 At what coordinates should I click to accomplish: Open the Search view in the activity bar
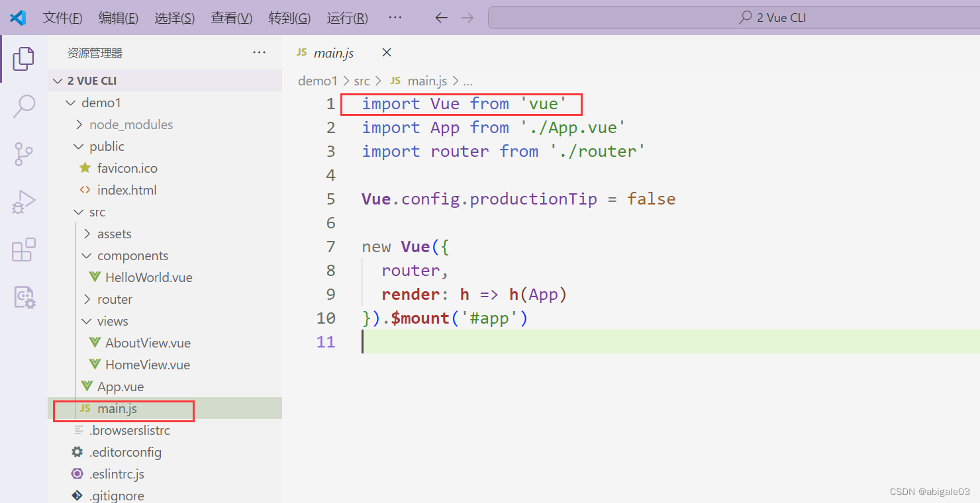(x=23, y=106)
